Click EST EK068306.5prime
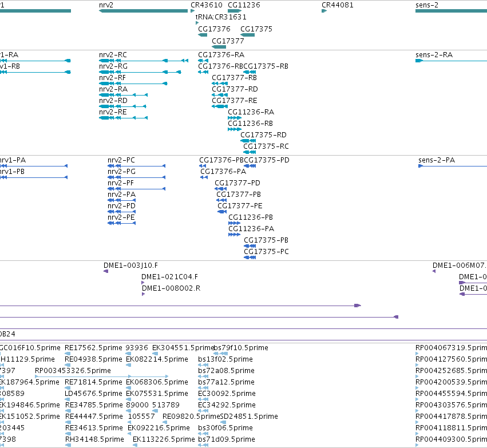This screenshot has height=448, width=487. pos(157,383)
